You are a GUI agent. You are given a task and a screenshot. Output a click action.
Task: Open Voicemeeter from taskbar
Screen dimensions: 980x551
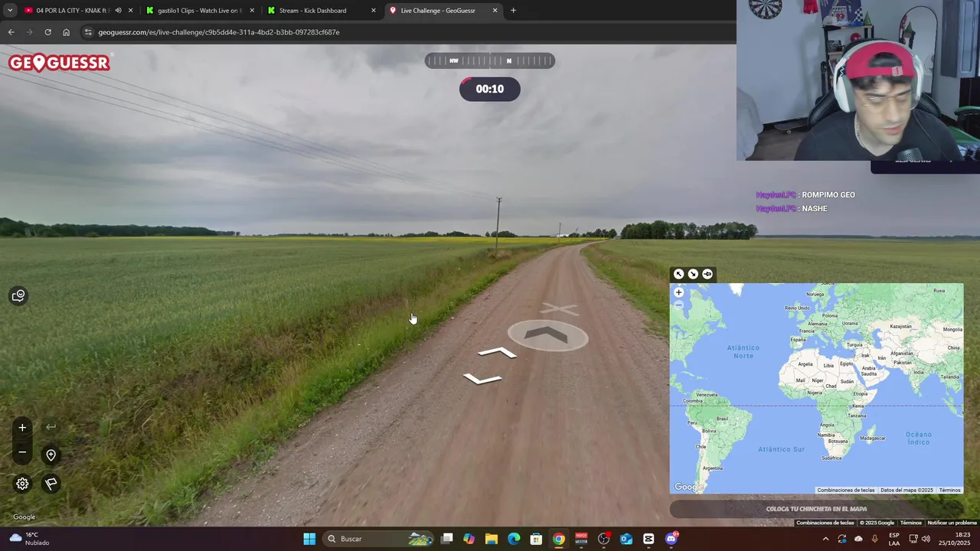click(581, 539)
